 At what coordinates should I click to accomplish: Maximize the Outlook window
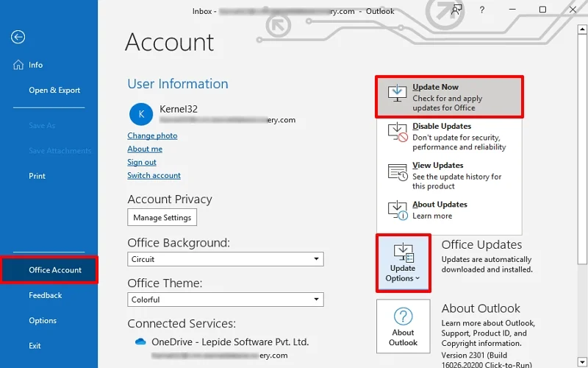click(542, 10)
